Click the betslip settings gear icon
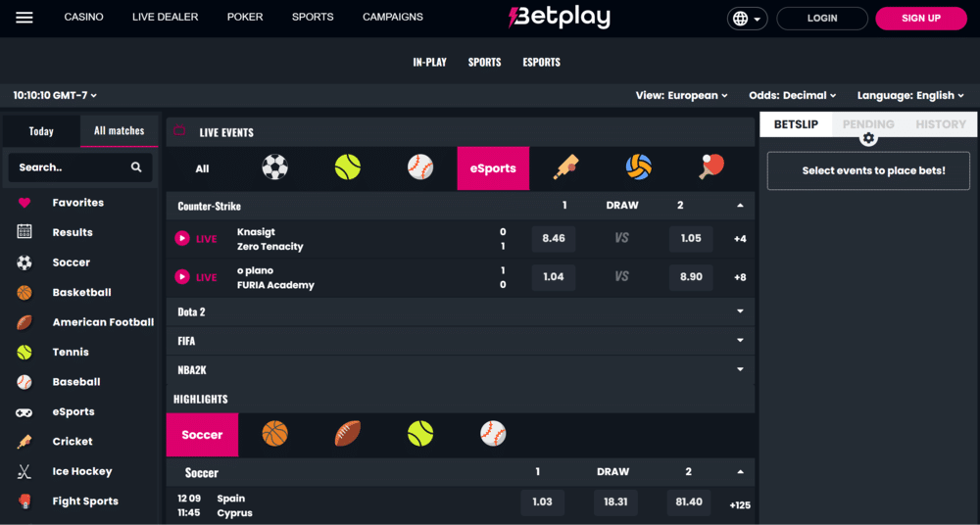This screenshot has height=525, width=980. 868,138
